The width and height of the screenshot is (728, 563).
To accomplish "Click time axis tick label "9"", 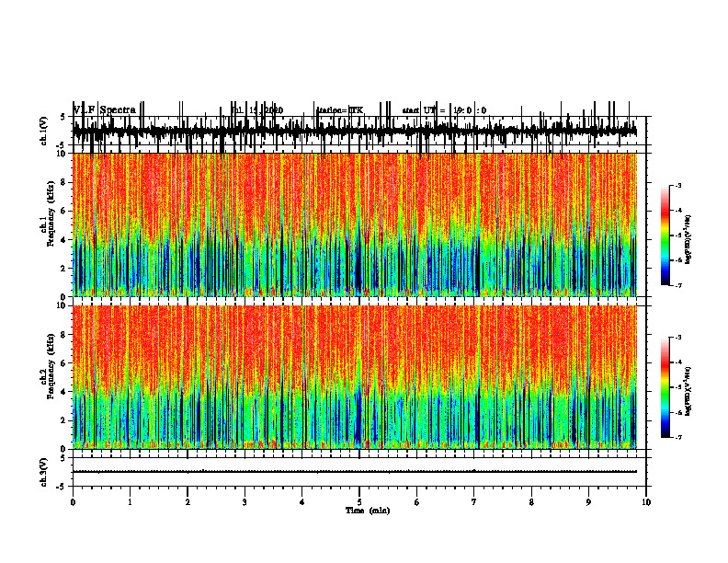I will click(588, 502).
